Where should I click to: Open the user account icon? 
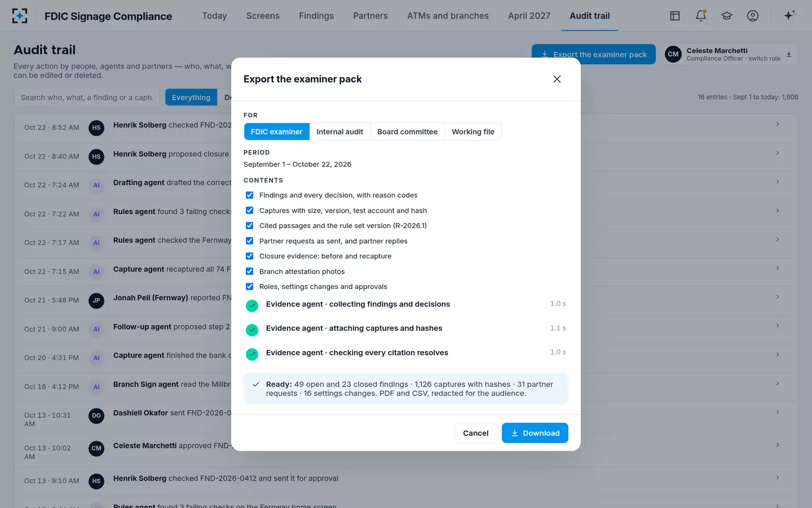point(753,16)
